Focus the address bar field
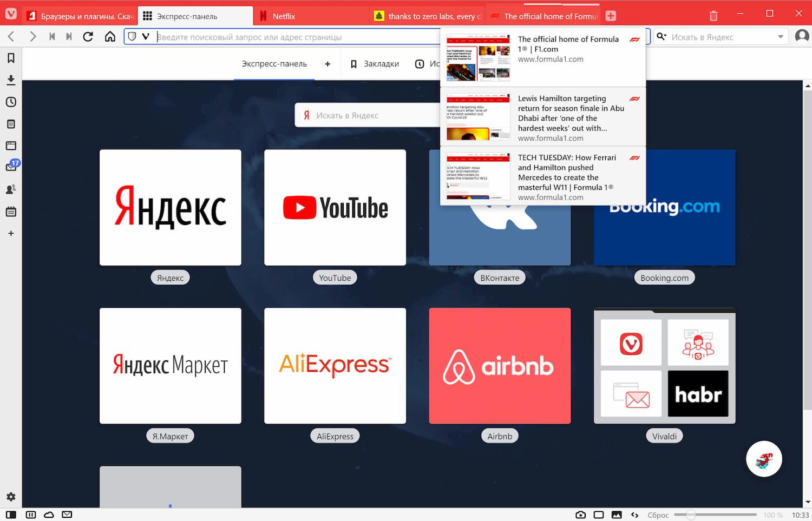The width and height of the screenshot is (812, 521). point(298,37)
